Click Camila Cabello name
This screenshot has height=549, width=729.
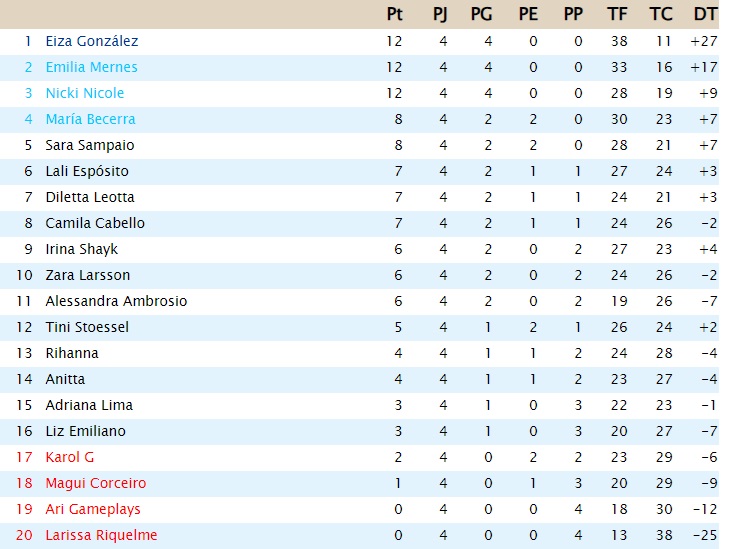click(x=95, y=224)
